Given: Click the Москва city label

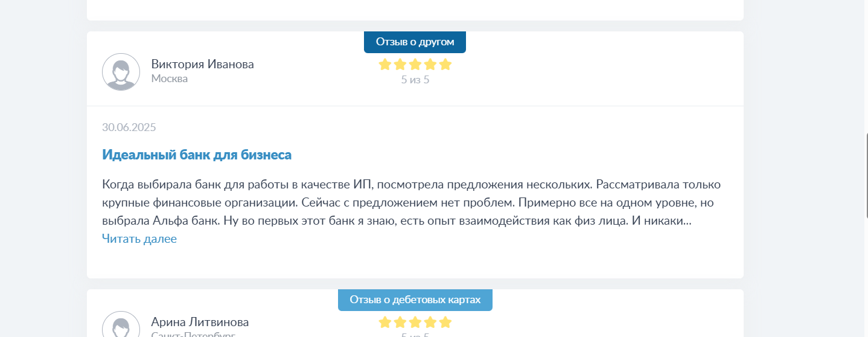Looking at the screenshot, I should (170, 79).
